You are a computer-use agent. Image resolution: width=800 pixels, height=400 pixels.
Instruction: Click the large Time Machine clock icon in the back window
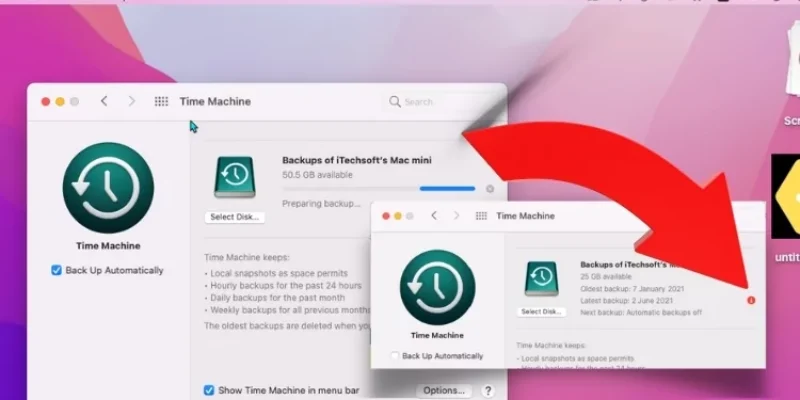pos(108,188)
